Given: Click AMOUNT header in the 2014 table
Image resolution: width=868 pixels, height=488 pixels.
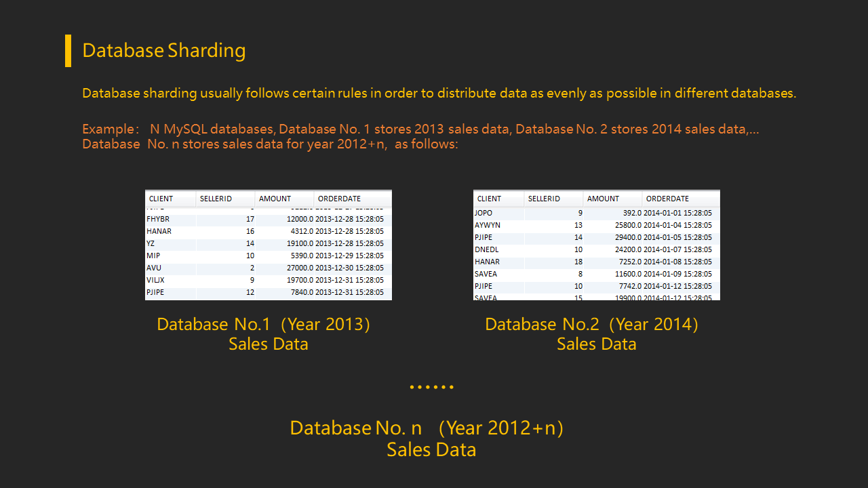Looking at the screenshot, I should point(603,199).
